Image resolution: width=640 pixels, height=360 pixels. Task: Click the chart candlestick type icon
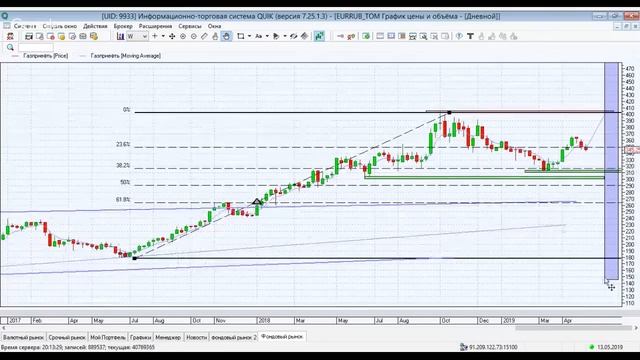(x=120, y=36)
